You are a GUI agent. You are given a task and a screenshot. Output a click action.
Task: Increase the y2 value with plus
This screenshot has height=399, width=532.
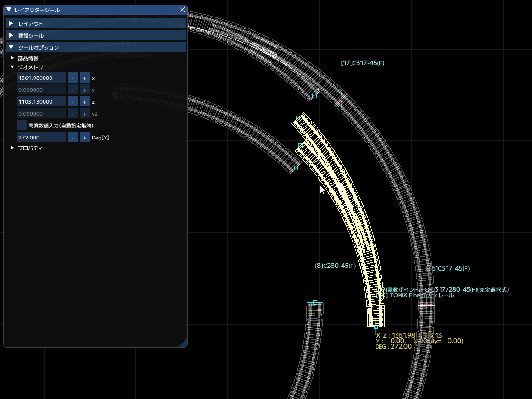[x=85, y=114]
